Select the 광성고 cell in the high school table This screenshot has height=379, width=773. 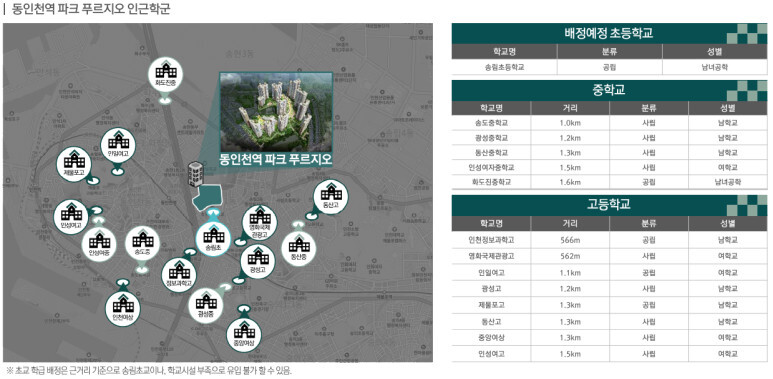[491, 289]
